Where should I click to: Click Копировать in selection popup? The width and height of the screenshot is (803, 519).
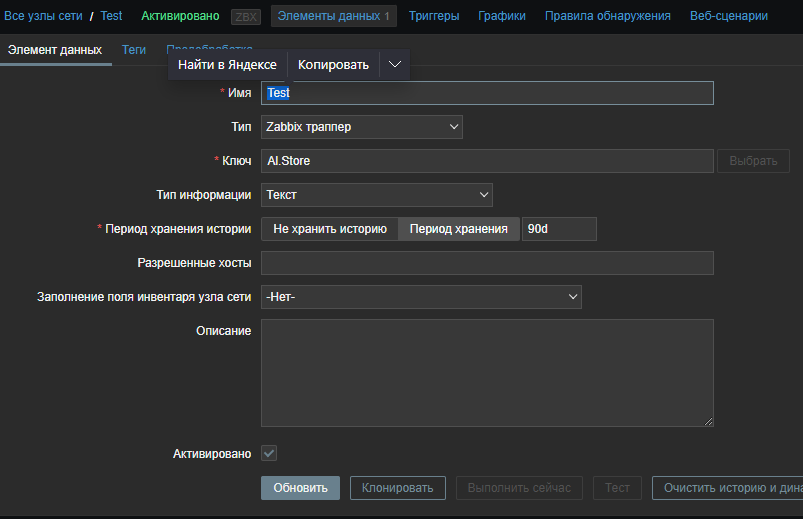coord(333,65)
